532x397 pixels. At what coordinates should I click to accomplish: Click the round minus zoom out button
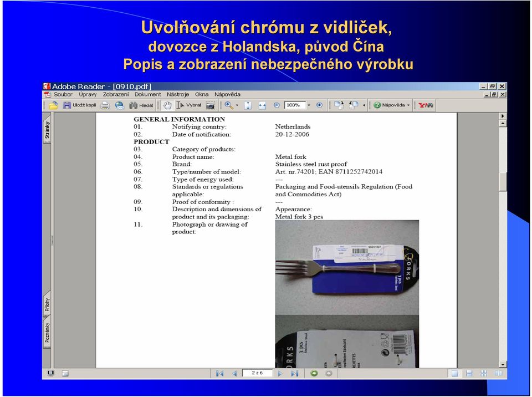tap(277, 105)
